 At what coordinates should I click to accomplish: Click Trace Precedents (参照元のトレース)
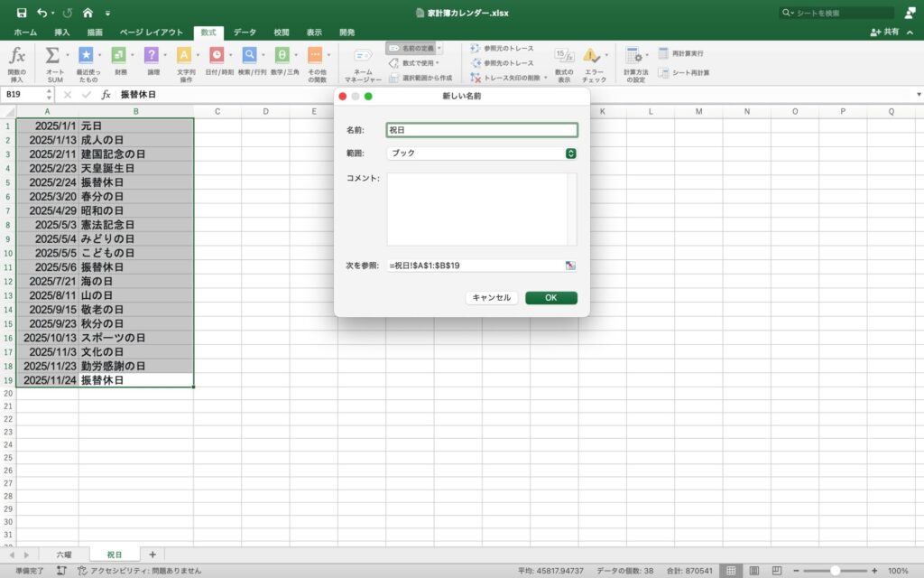point(502,48)
